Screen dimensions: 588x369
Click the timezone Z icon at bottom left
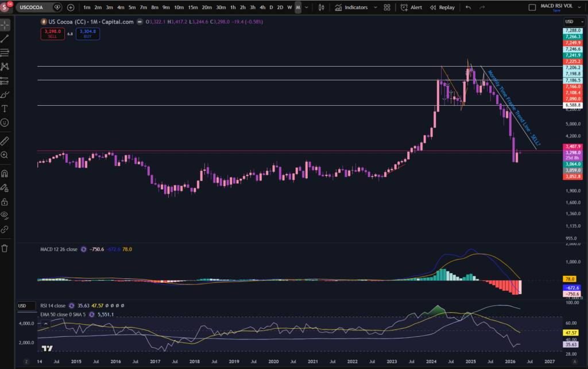coord(26,362)
